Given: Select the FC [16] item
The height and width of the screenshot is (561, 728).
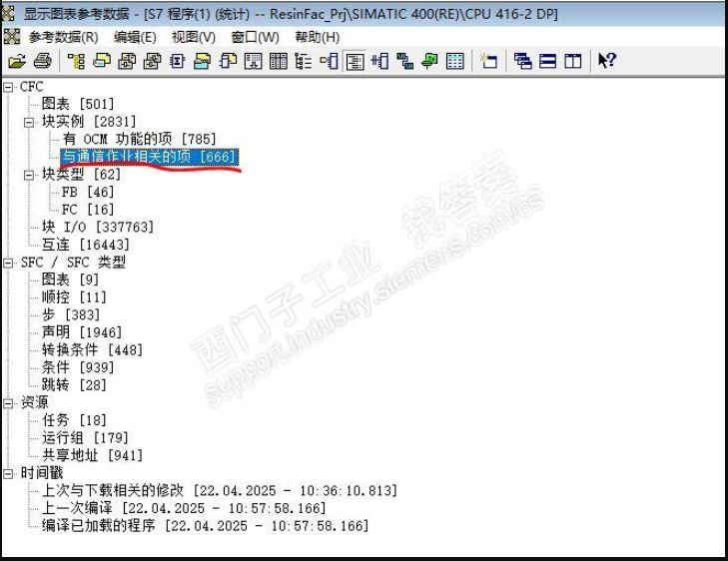Looking at the screenshot, I should click(88, 210).
